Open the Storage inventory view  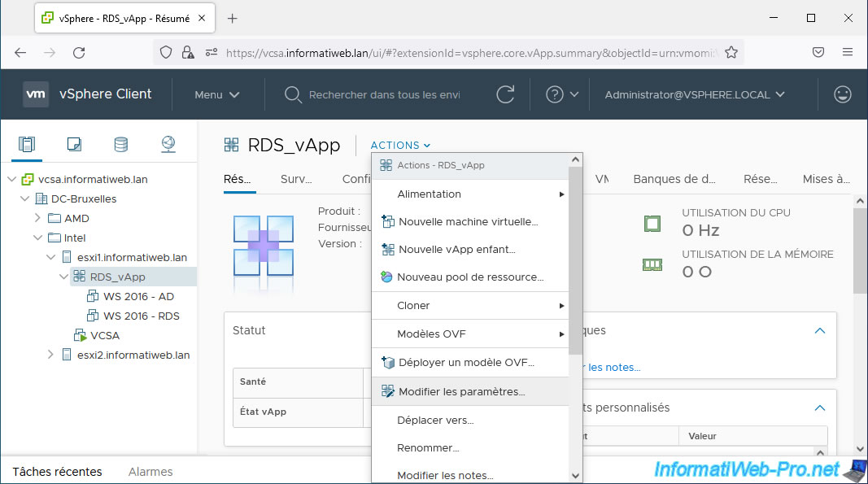(120, 145)
